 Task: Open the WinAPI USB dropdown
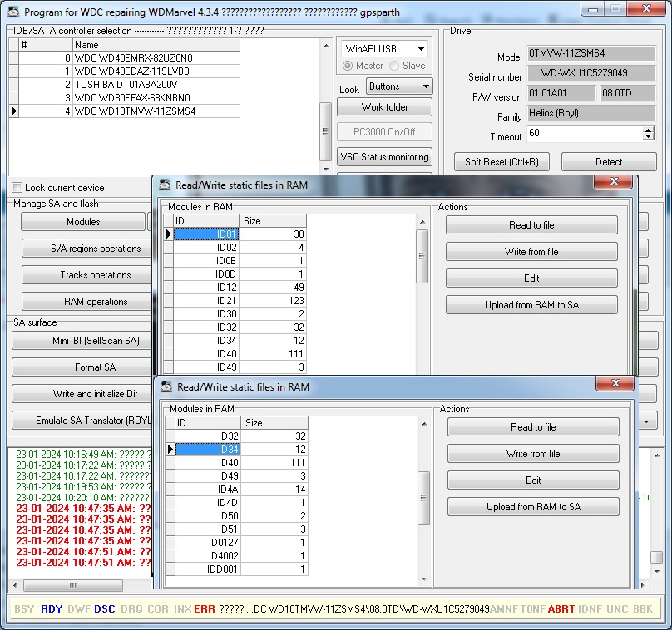click(x=422, y=49)
